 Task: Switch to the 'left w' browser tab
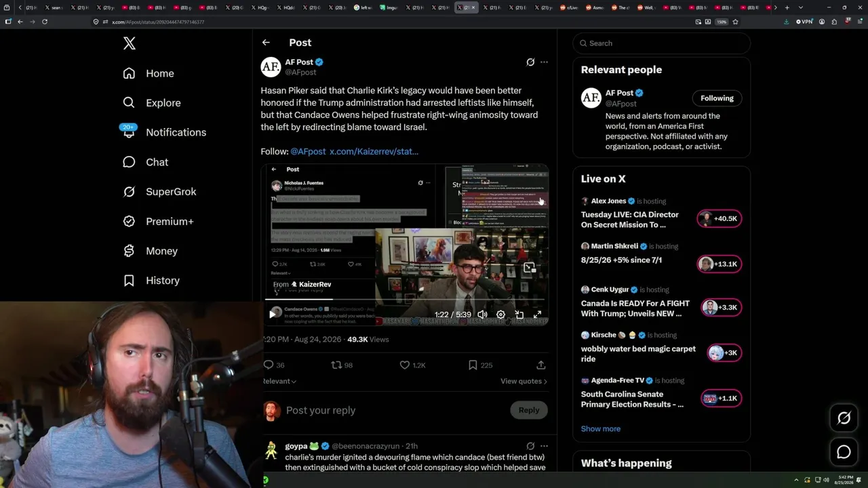tap(362, 7)
